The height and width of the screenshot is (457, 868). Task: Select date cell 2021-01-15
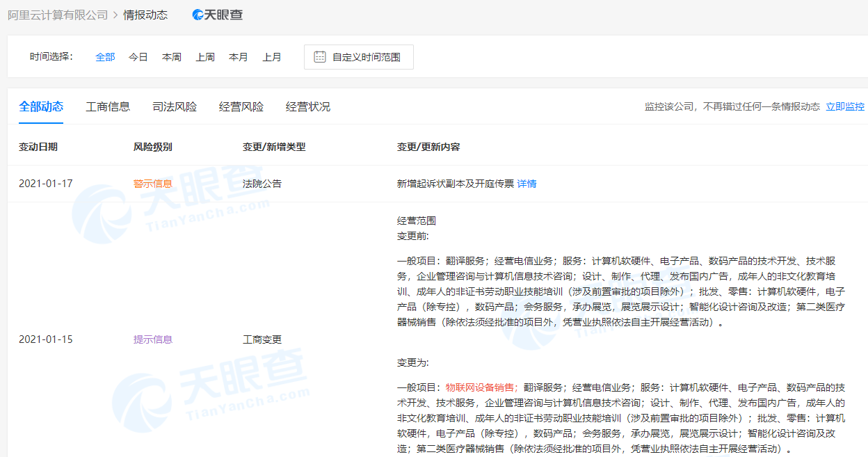(x=46, y=339)
